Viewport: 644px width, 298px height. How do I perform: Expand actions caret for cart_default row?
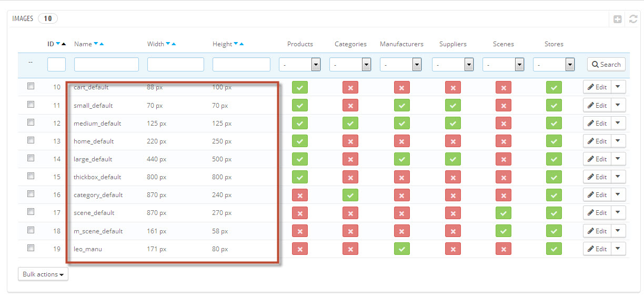click(x=618, y=87)
